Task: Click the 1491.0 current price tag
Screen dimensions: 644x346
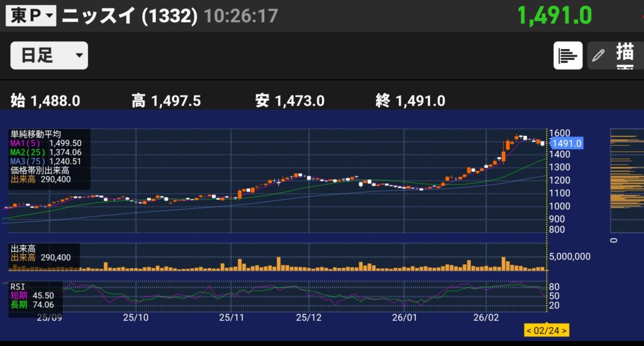Action: [567, 143]
